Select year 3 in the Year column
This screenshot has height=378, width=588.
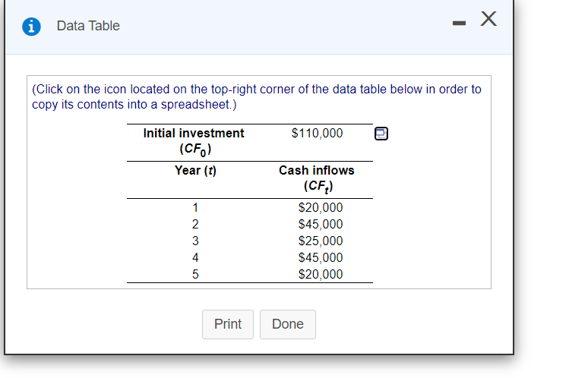click(x=195, y=241)
